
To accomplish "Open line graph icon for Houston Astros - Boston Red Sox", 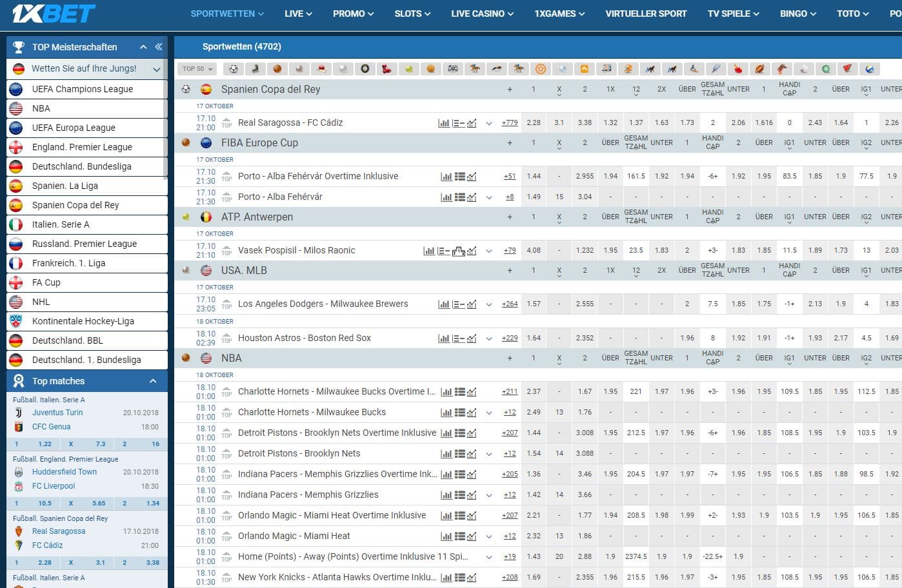I will click(x=472, y=338).
